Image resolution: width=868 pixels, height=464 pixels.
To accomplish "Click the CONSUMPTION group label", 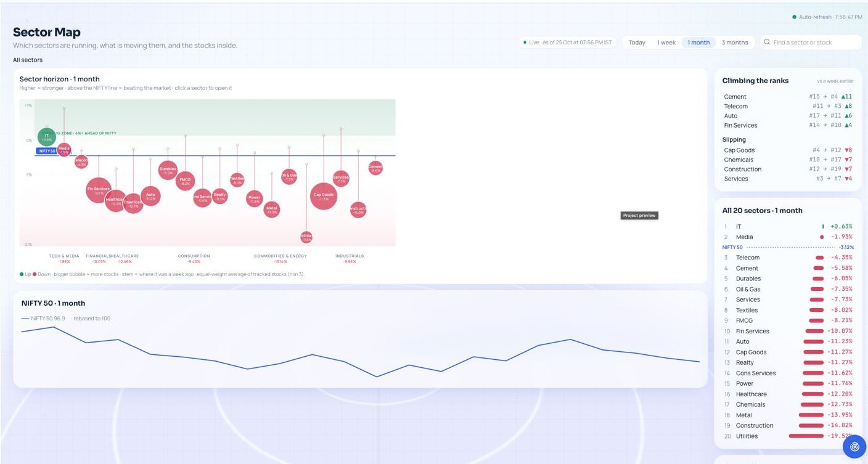I will (x=194, y=256).
